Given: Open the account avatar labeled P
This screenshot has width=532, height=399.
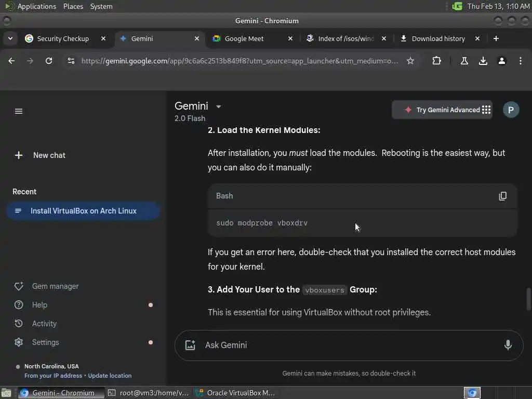Looking at the screenshot, I should coord(511,110).
